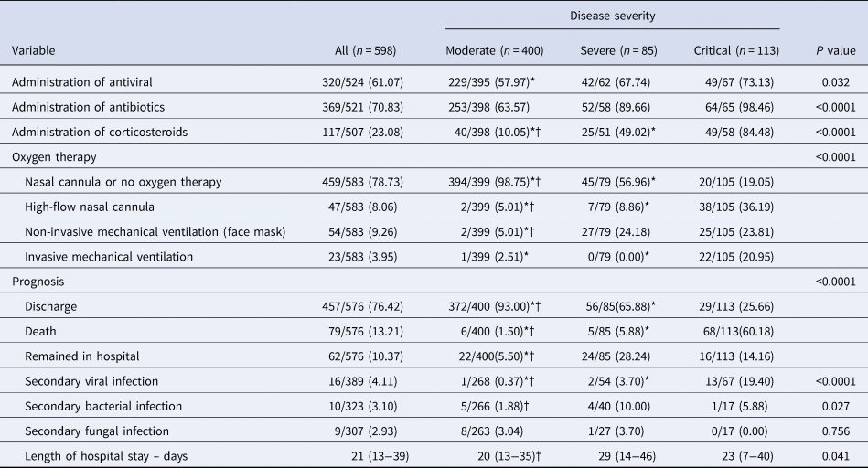Click the "Administration of antibiotics" row label

88,107
